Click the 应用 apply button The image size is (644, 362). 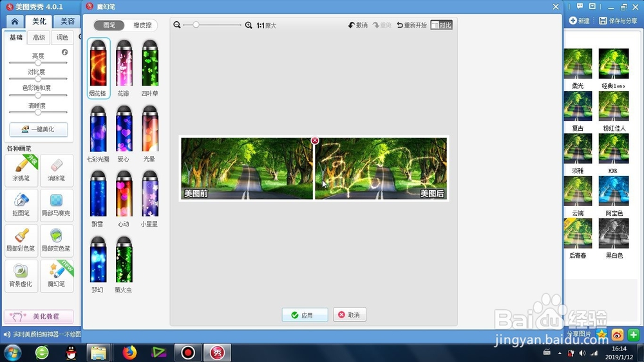click(305, 315)
